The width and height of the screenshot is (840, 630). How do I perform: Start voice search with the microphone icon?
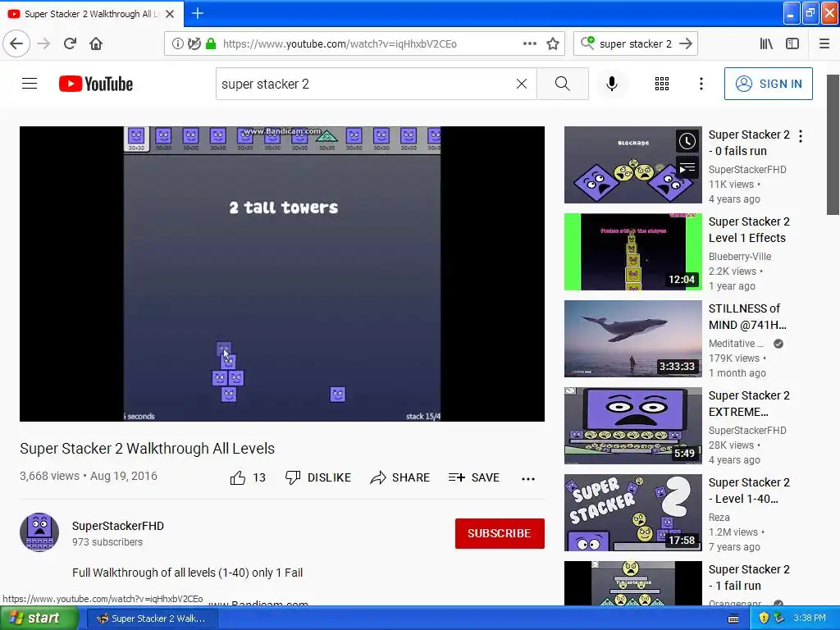point(612,84)
